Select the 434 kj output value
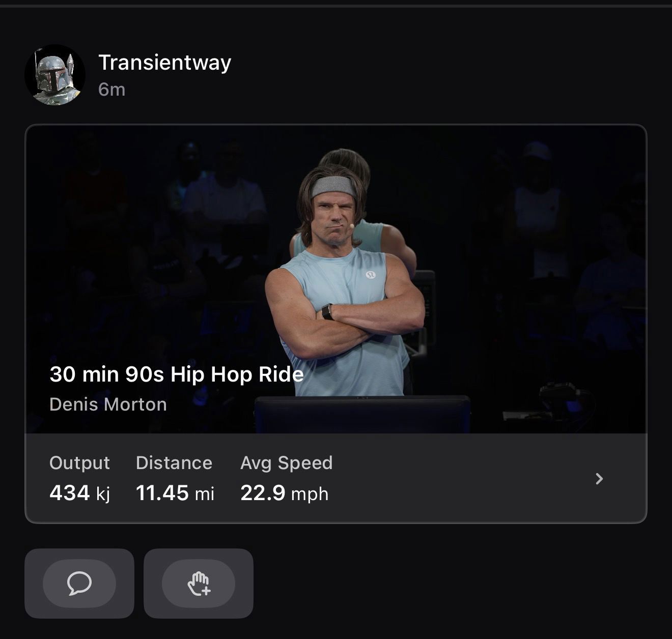The height and width of the screenshot is (639, 672). click(x=80, y=493)
